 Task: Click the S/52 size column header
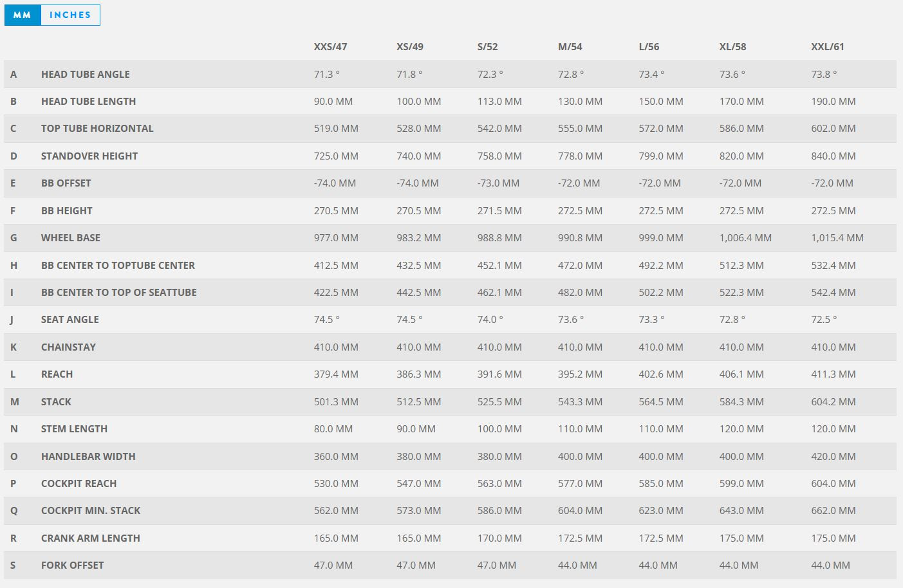[x=487, y=47]
